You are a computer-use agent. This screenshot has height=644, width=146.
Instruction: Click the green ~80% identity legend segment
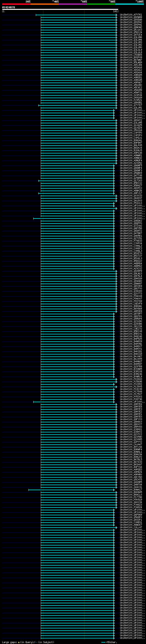point(101,4)
